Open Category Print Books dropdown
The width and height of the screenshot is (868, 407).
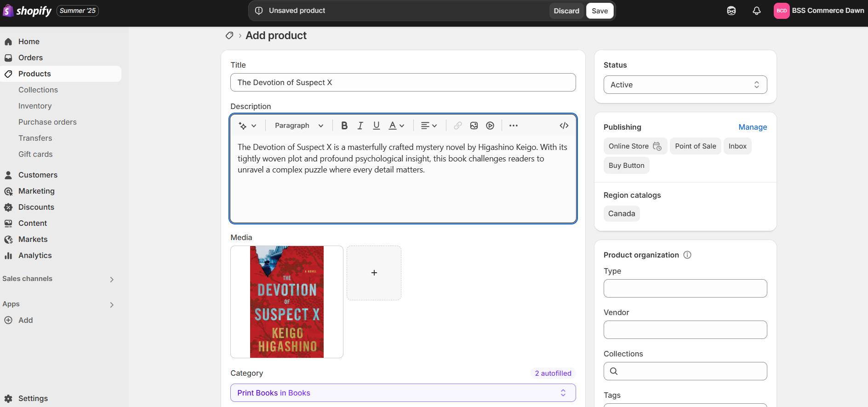(403, 393)
